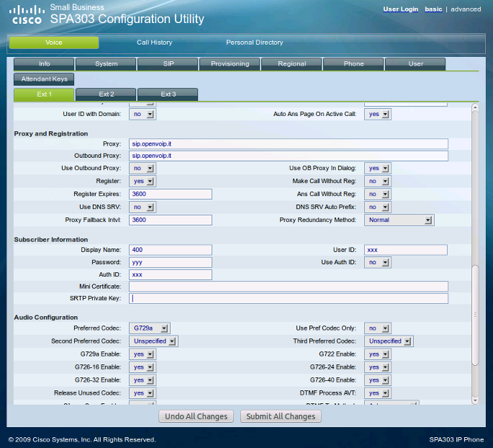This screenshot has width=493, height=448.
Task: Open the Register dropdown
Action: 143,182
